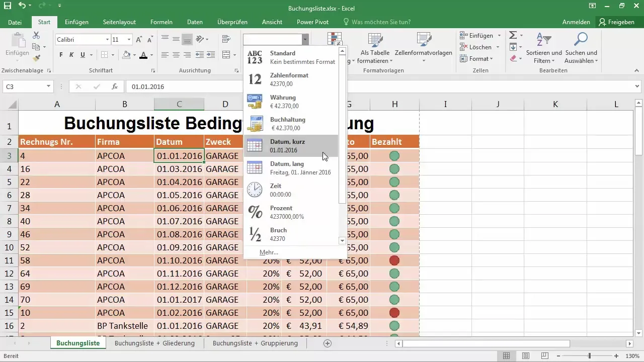Click the zoom slider handle
This screenshot has height=362, width=644.
click(x=590, y=356)
